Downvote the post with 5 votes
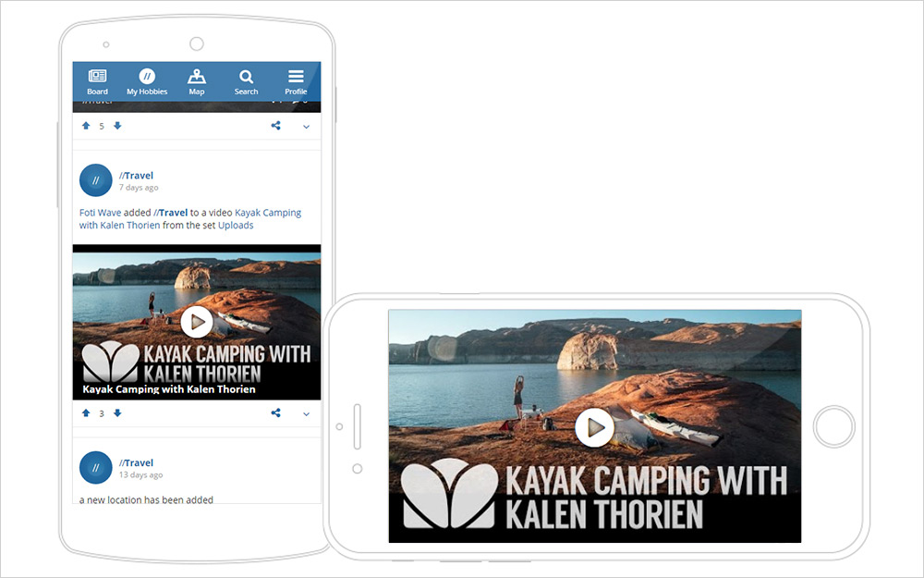 [x=117, y=126]
